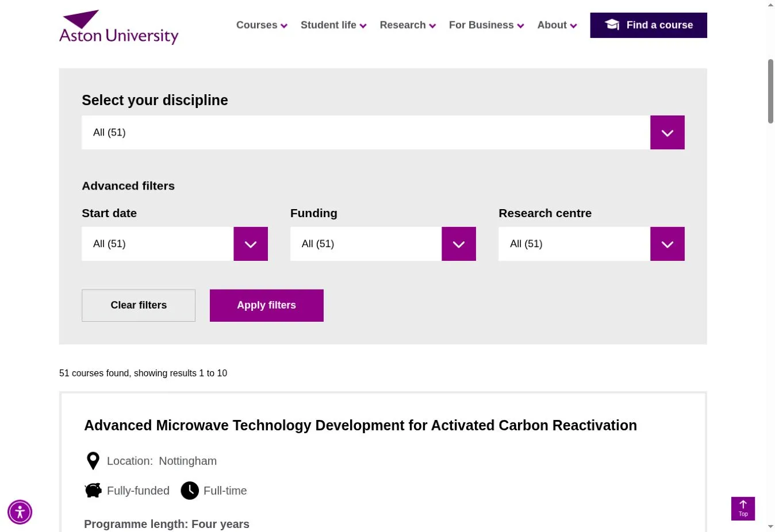Expand the Courses menu chevron
The width and height of the screenshot is (775, 532).
284,26
